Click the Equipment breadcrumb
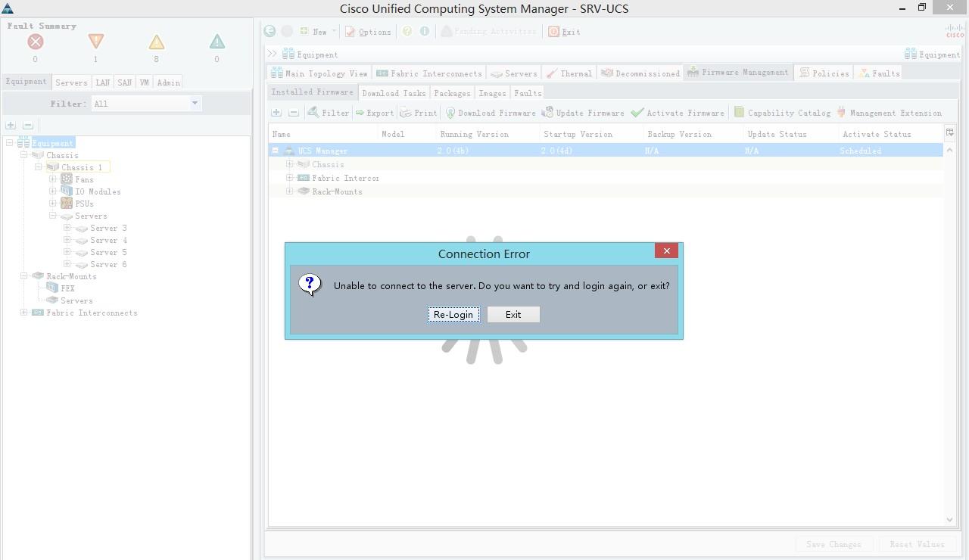 [310, 54]
